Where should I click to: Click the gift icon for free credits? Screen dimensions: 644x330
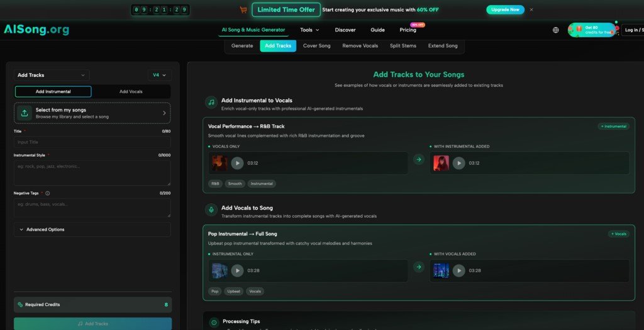coord(579,29)
